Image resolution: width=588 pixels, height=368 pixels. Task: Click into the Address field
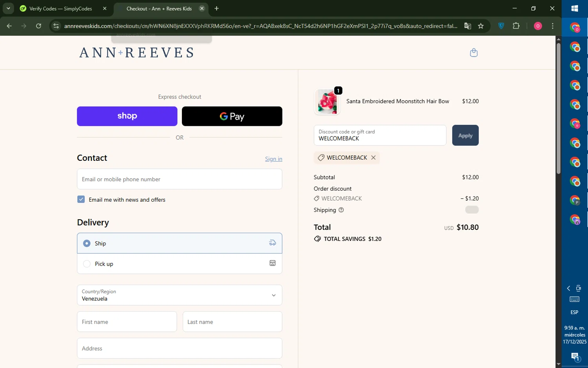point(180,348)
